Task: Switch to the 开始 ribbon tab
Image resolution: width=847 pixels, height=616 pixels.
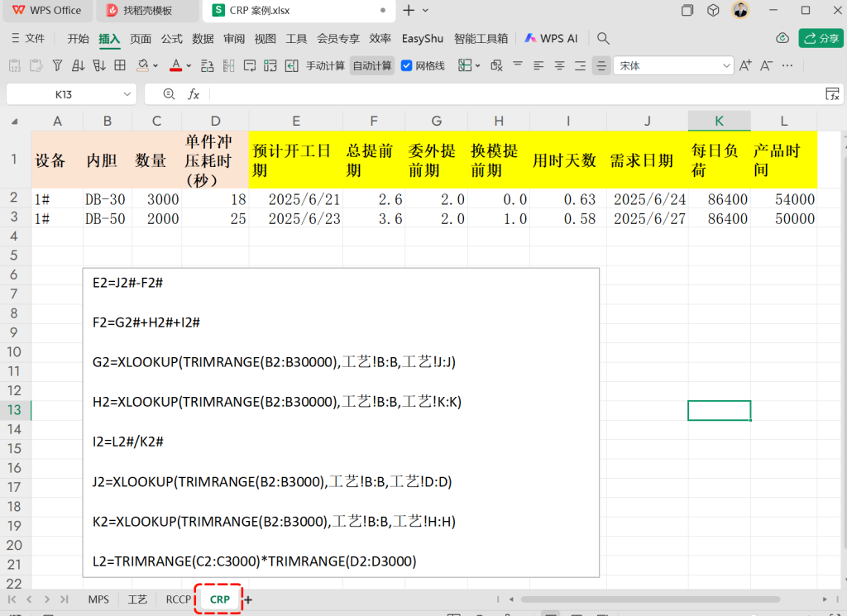Action: (x=78, y=38)
